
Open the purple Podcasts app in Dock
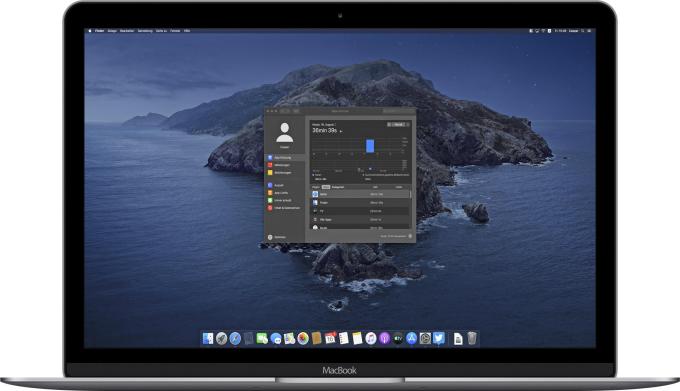click(x=385, y=338)
